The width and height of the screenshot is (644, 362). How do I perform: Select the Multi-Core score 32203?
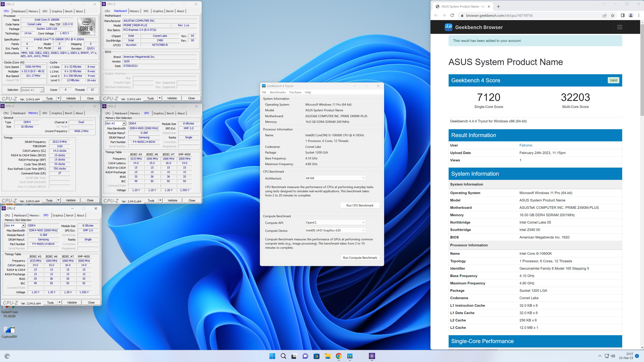tap(575, 97)
